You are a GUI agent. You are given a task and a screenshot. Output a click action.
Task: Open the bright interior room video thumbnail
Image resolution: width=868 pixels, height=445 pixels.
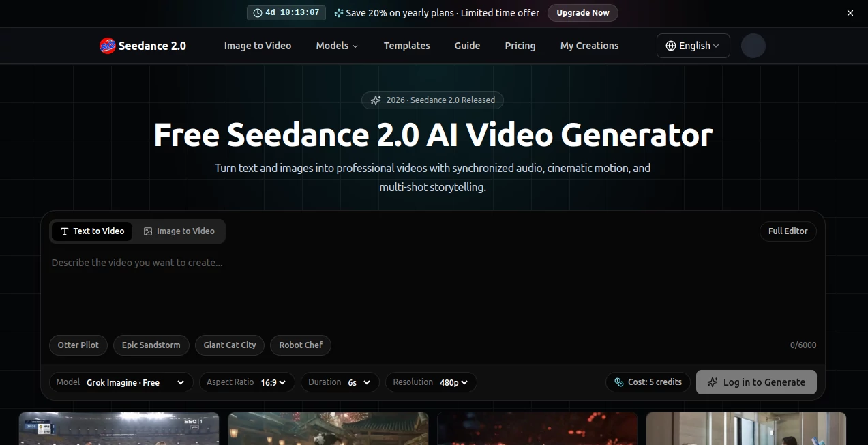point(747,429)
